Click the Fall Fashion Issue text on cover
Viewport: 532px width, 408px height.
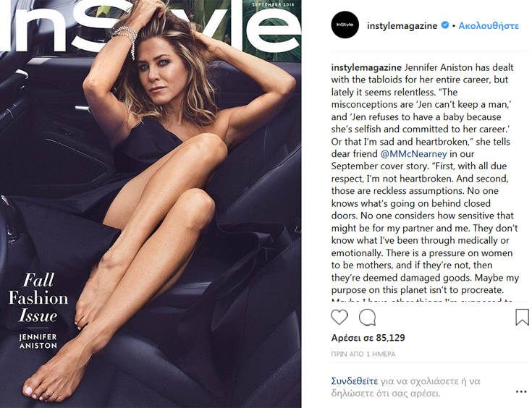38,297
